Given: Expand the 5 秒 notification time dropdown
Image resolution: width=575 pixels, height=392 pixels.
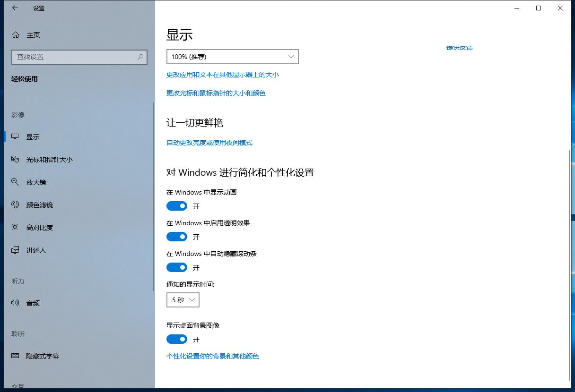Looking at the screenshot, I should tap(183, 300).
